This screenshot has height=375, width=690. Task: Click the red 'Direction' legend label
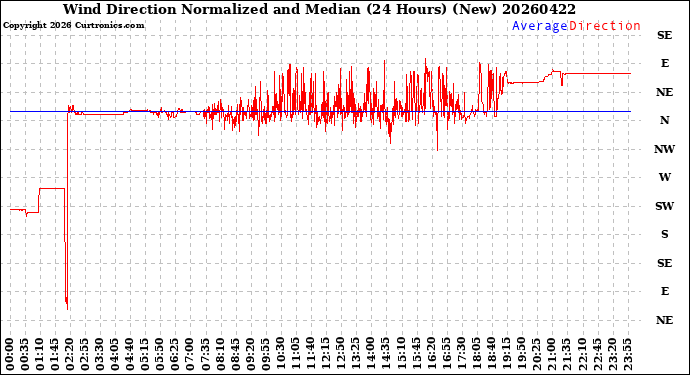[605, 26]
